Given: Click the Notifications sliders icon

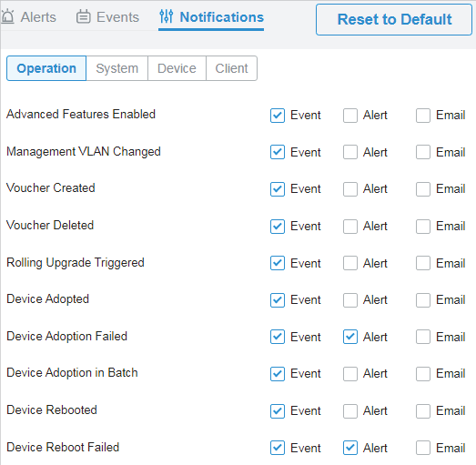Looking at the screenshot, I should (x=167, y=16).
